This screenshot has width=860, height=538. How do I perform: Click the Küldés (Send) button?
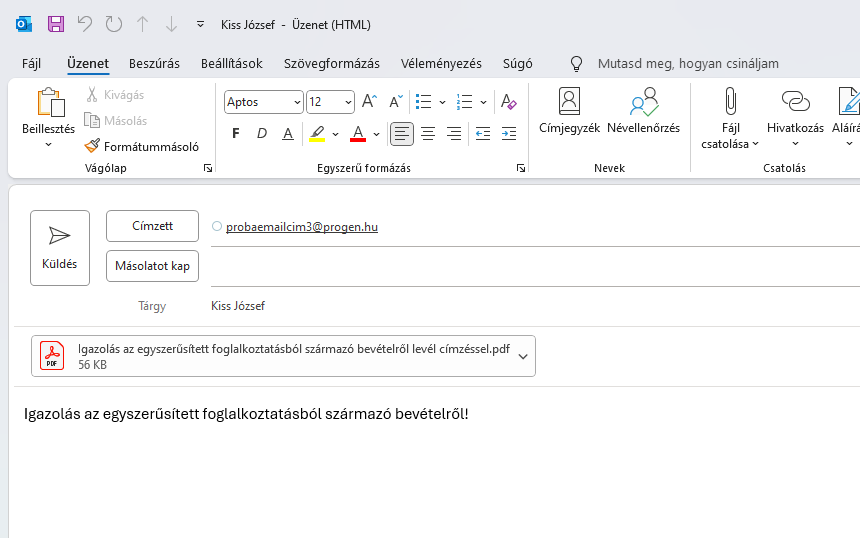[60, 247]
